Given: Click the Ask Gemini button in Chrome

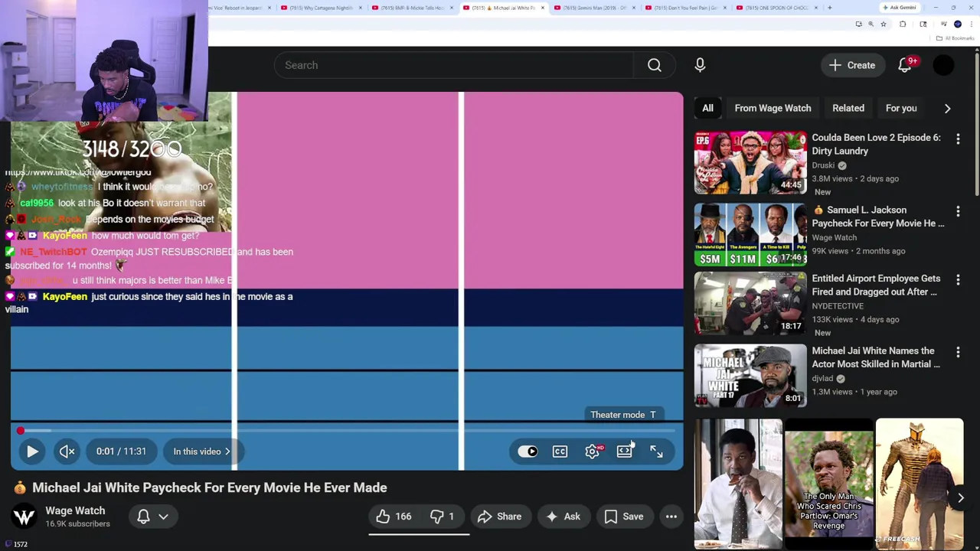Looking at the screenshot, I should 900,8.
